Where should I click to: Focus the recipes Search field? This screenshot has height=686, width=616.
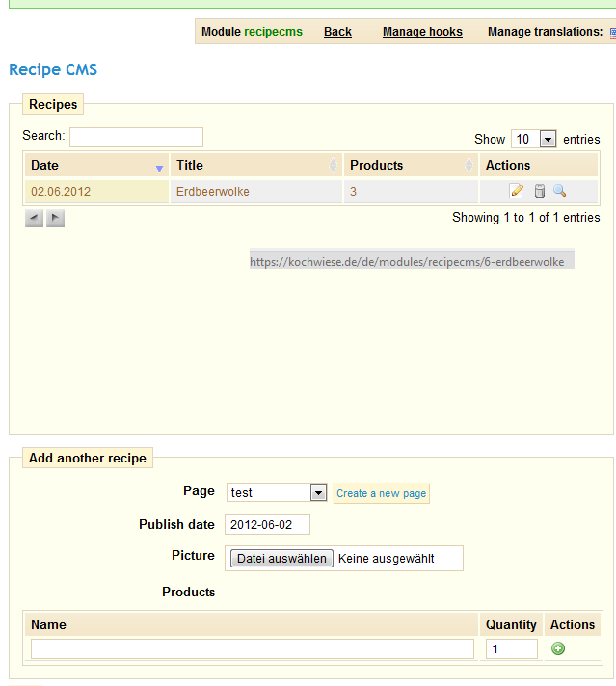coord(136,137)
